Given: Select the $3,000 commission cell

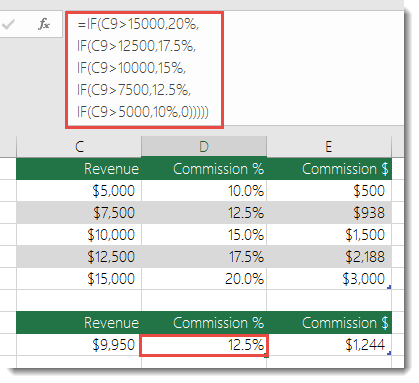Looking at the screenshot, I should tap(329, 279).
